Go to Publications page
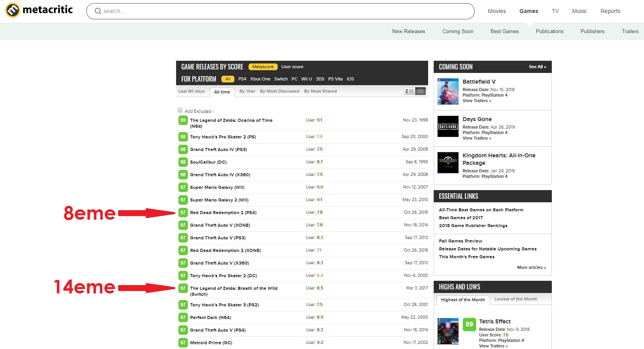644x349 pixels. click(549, 32)
